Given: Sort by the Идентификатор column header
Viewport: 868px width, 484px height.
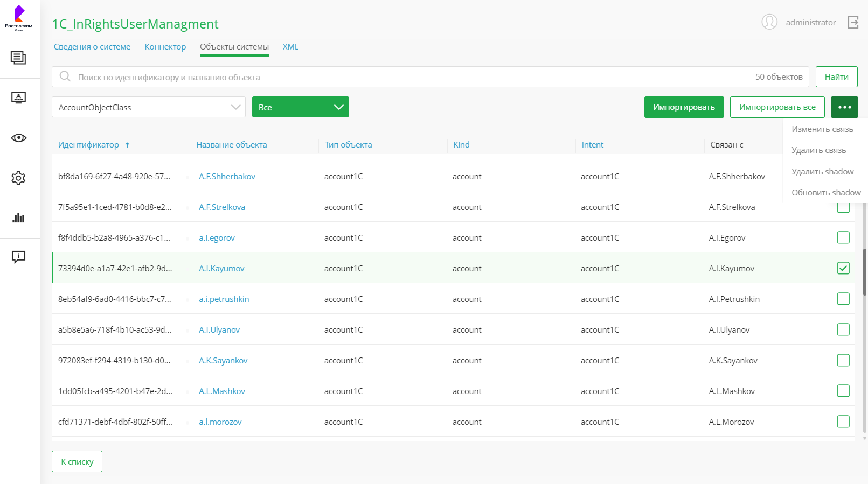Looking at the screenshot, I should point(88,145).
